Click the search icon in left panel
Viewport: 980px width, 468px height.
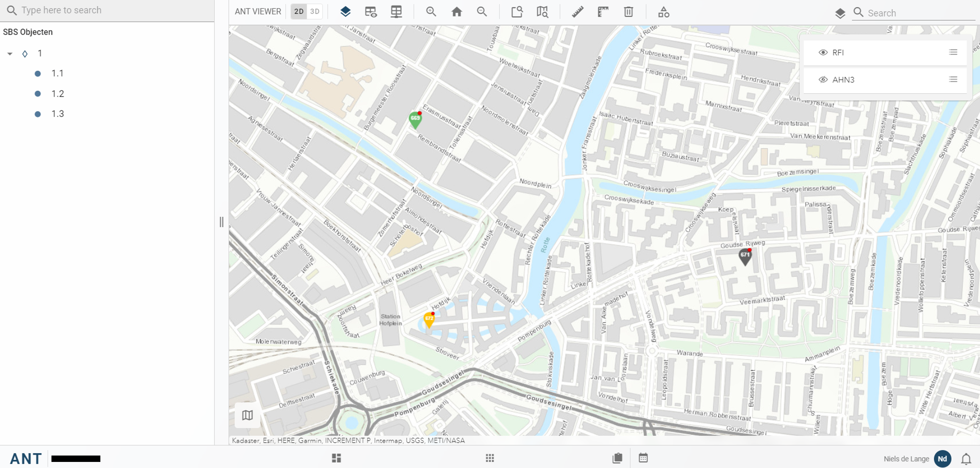tap(12, 10)
